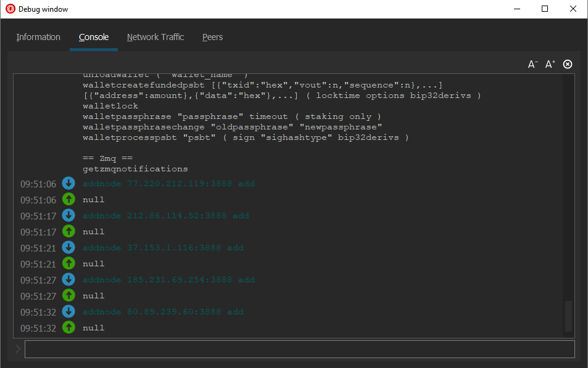Click the command text addnode 80.89.239.60:3888 add
588x368 pixels.
coord(163,312)
